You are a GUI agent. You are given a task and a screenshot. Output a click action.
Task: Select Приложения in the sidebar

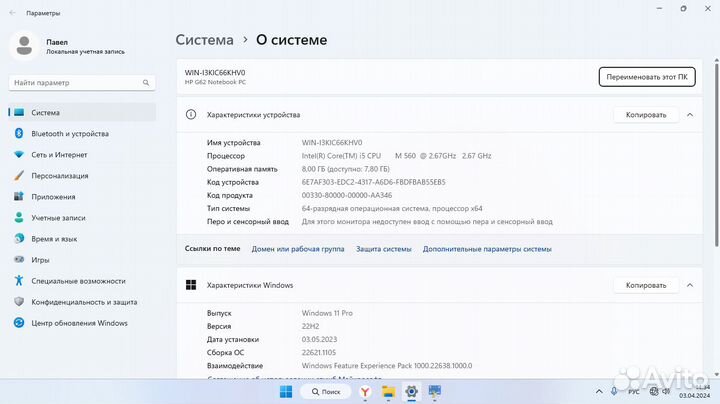click(82, 197)
